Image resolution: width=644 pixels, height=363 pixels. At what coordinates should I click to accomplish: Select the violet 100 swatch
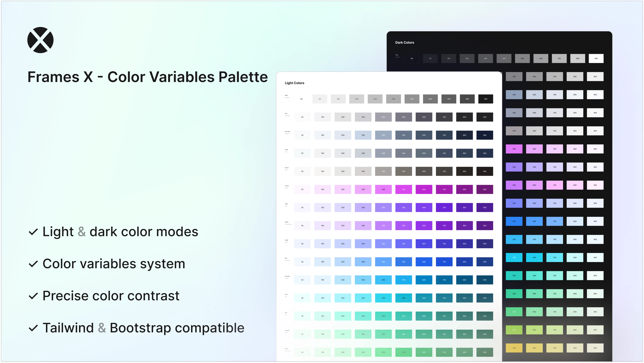pyautogui.click(x=323, y=208)
